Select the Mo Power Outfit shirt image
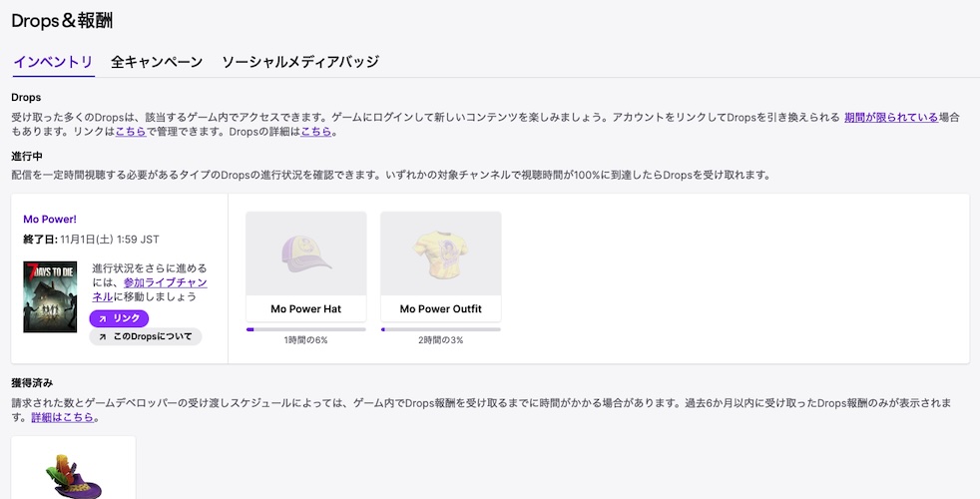 (441, 253)
